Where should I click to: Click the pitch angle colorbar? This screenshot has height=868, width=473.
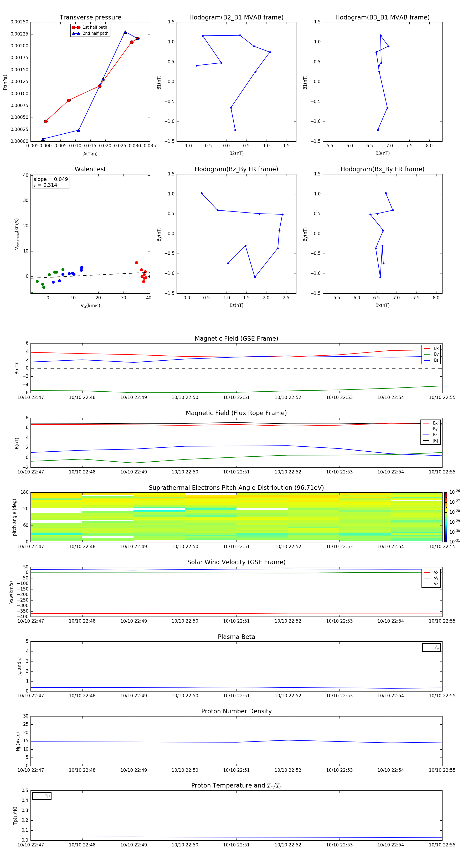(x=446, y=517)
